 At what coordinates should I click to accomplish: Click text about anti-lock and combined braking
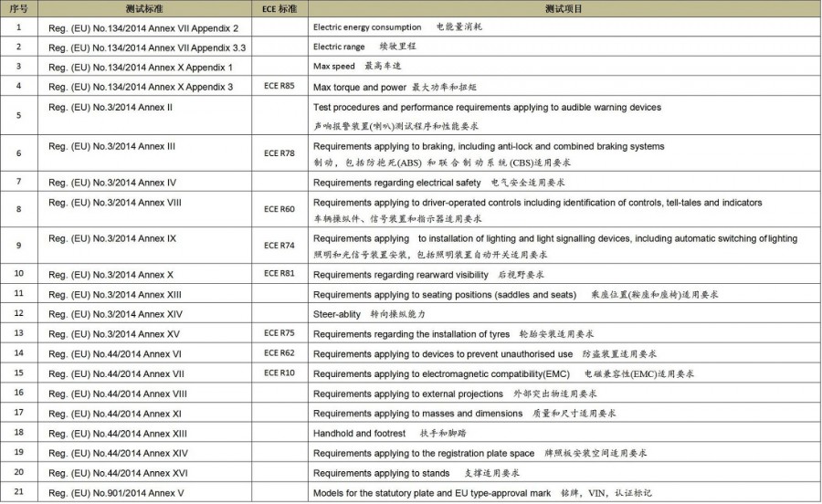tap(489, 147)
